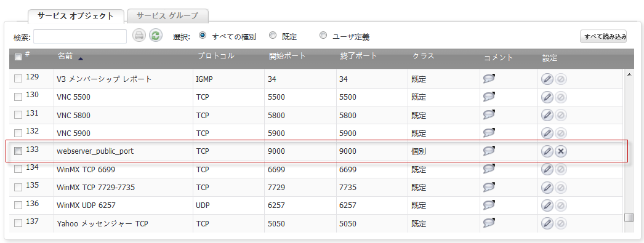
Task: Open comment bubble for VNC 5500
Action: 489,97
